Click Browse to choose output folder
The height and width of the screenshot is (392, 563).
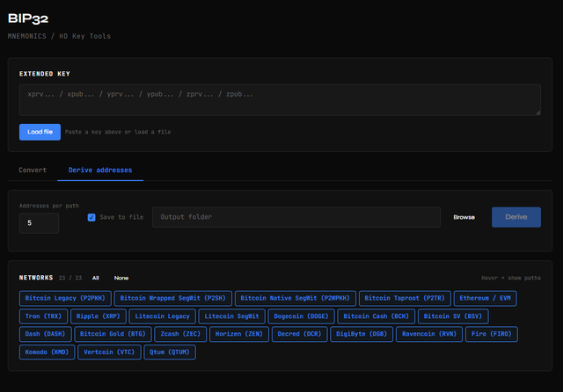coord(464,217)
